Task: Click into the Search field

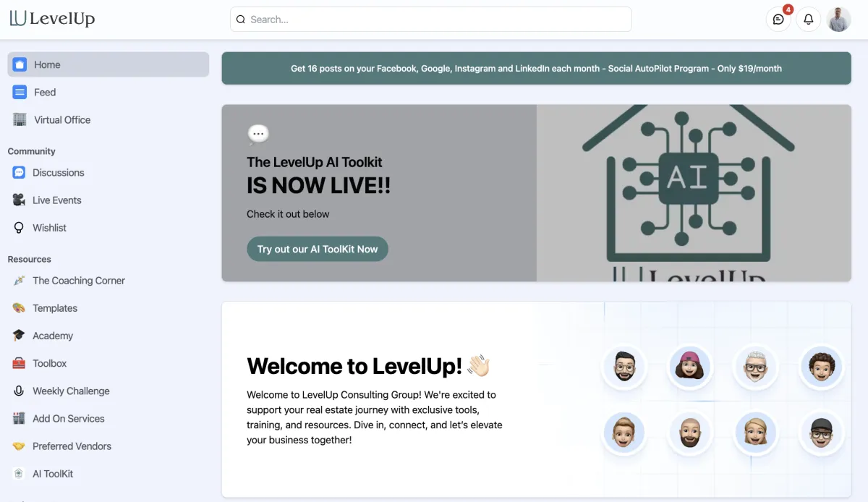Action: [431, 20]
